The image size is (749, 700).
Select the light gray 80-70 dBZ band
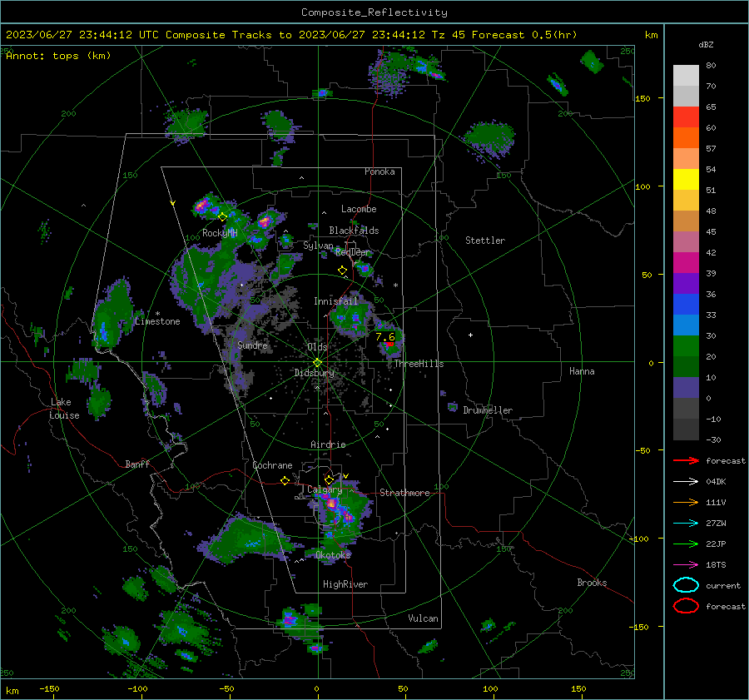point(686,76)
